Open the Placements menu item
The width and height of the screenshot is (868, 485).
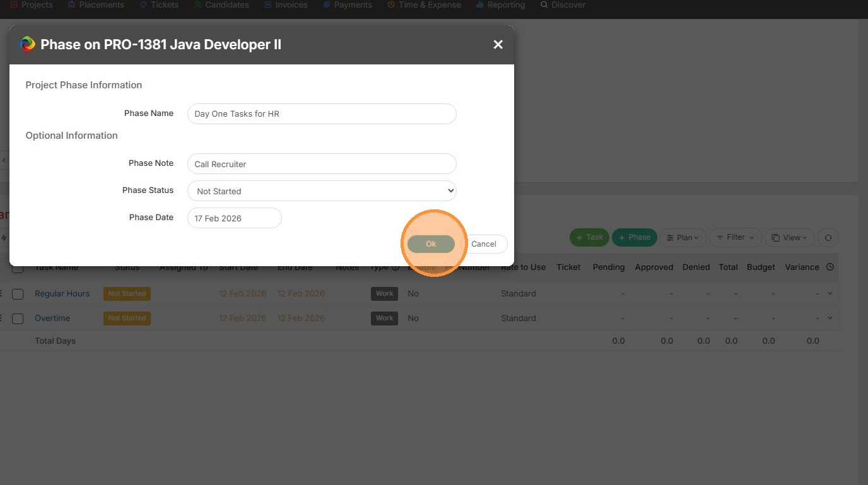coord(96,5)
